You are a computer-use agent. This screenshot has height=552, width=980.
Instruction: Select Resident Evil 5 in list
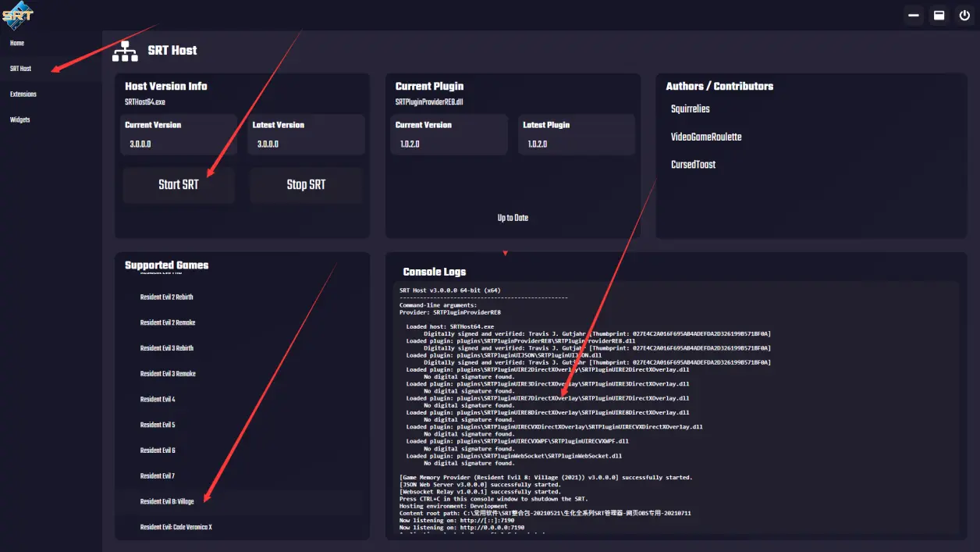pyautogui.click(x=158, y=426)
